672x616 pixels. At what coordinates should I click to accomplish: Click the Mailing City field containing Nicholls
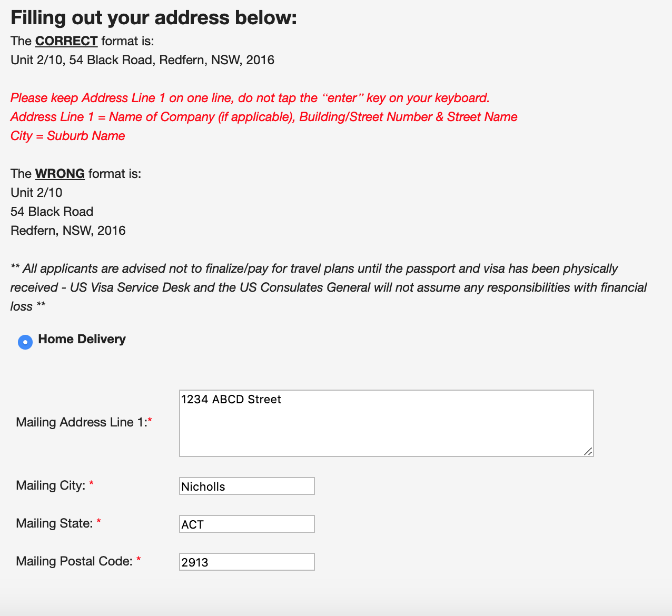(x=246, y=486)
